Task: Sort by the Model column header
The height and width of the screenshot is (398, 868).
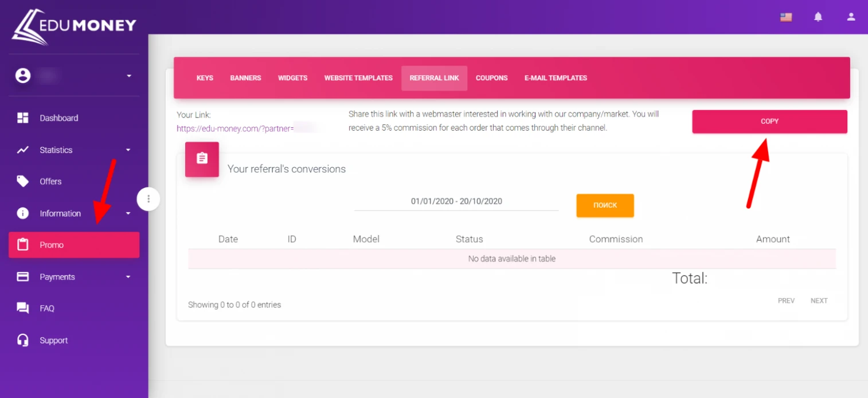Action: pos(366,239)
